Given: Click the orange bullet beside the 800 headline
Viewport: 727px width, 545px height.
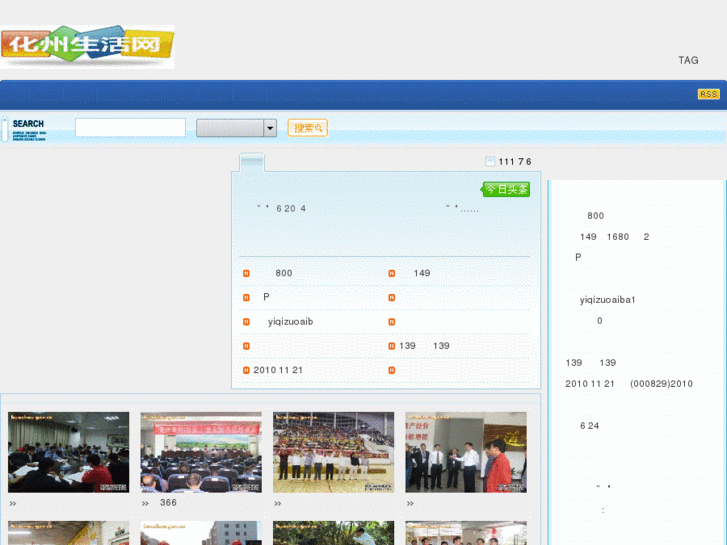Looking at the screenshot, I should pyautogui.click(x=246, y=273).
